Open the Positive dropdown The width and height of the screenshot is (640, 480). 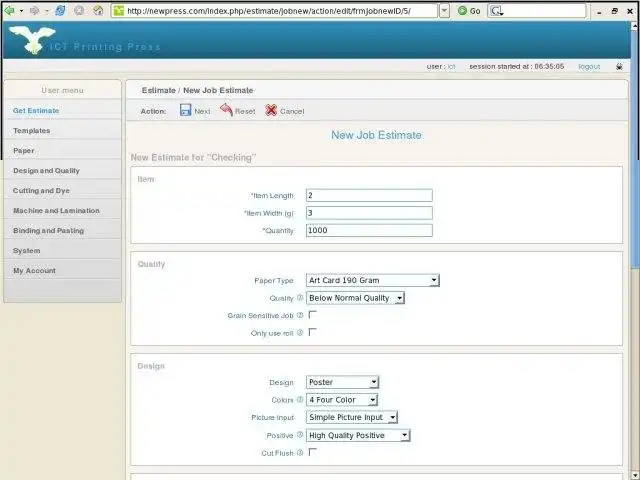click(x=358, y=435)
